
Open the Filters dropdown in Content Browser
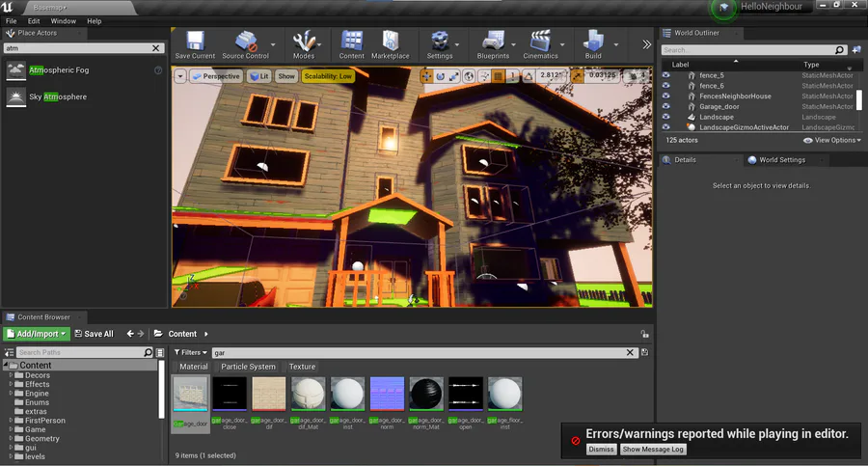point(190,352)
